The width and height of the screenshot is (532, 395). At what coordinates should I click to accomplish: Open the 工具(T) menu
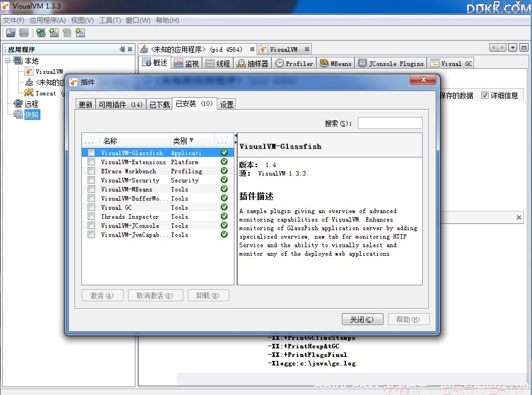[x=110, y=20]
